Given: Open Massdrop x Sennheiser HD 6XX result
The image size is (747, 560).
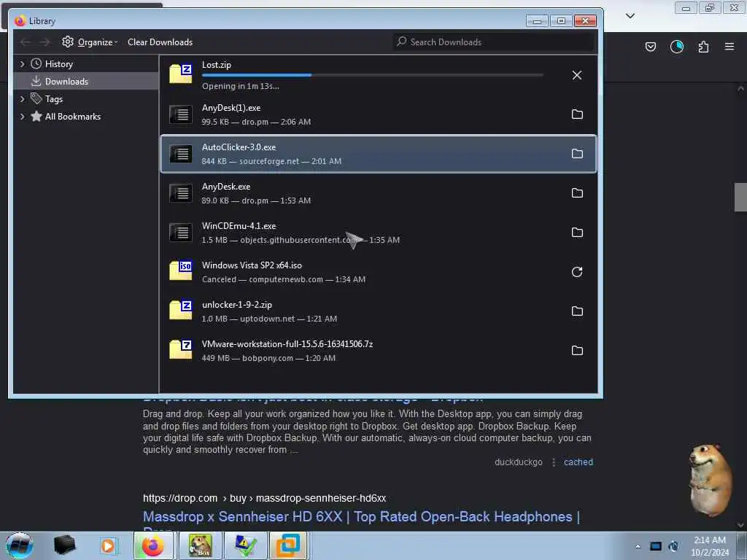Looking at the screenshot, I should (x=361, y=517).
